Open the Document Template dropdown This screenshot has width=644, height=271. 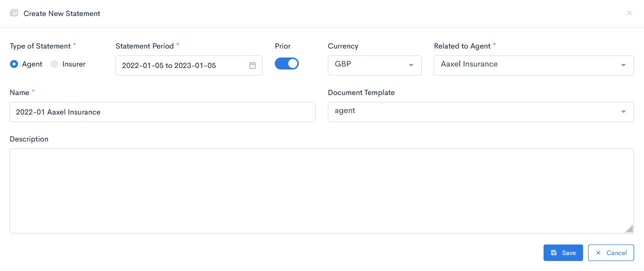480,112
